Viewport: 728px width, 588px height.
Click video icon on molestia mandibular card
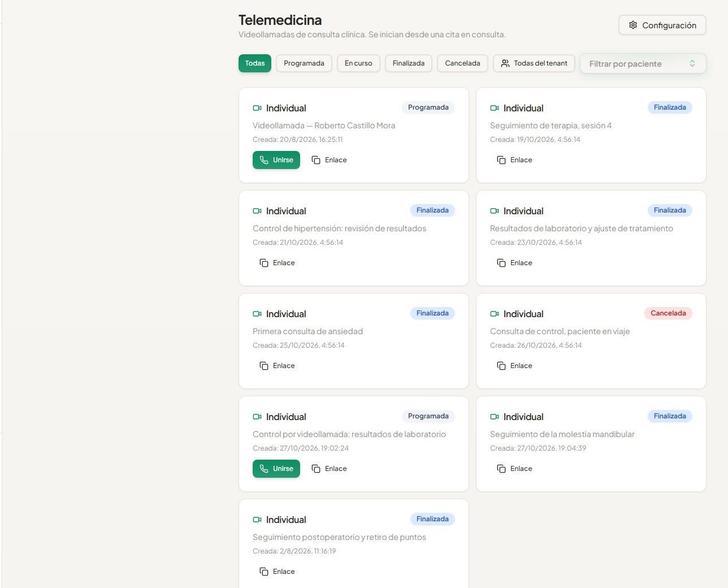495,417
